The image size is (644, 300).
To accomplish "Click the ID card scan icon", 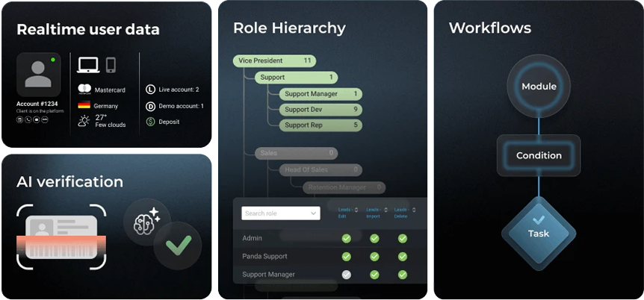I will (x=61, y=237).
